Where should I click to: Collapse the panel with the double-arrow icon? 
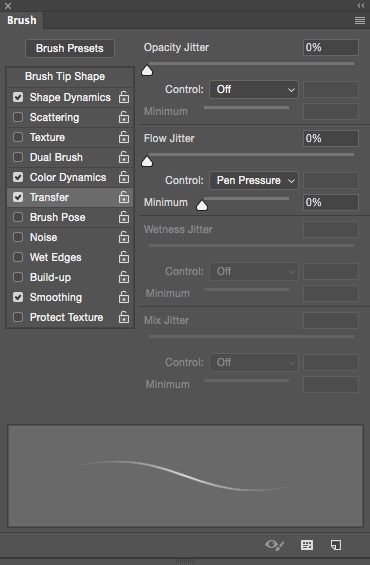click(361, 5)
